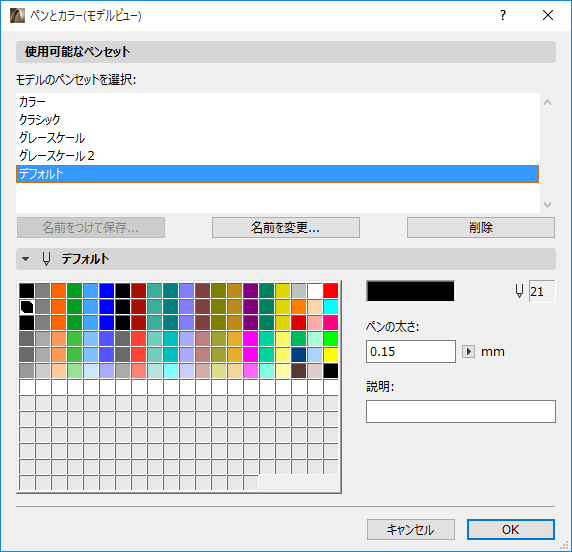The height and width of the screenshot is (552, 572).
Task: Select the black swatch ending sixth row
Action: pyautogui.click(x=331, y=371)
